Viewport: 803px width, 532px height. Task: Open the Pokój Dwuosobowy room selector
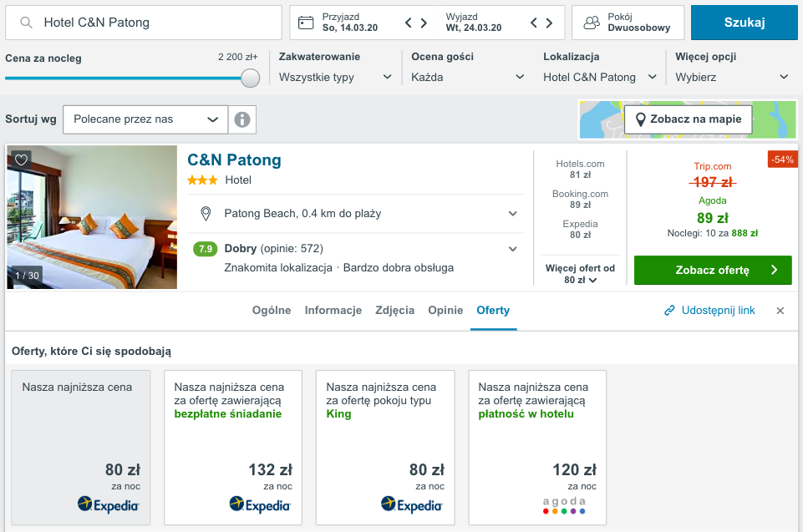[x=628, y=23]
